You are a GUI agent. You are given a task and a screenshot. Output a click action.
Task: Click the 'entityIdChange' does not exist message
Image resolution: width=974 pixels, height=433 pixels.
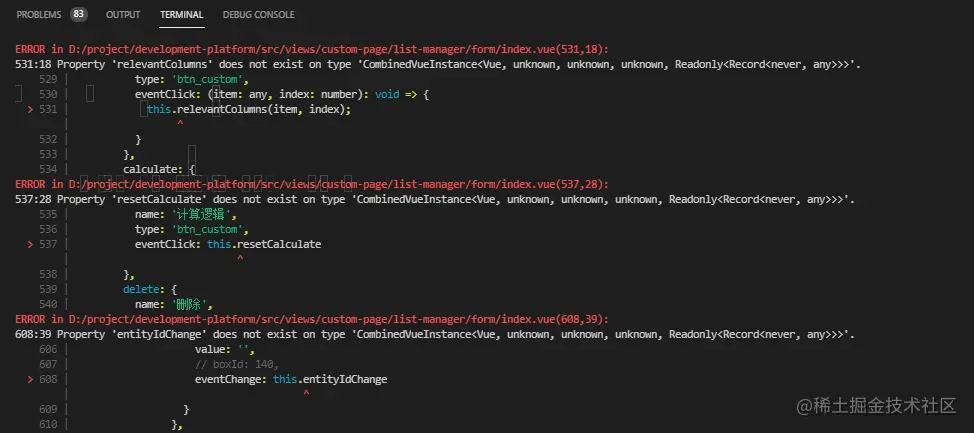[435, 334]
